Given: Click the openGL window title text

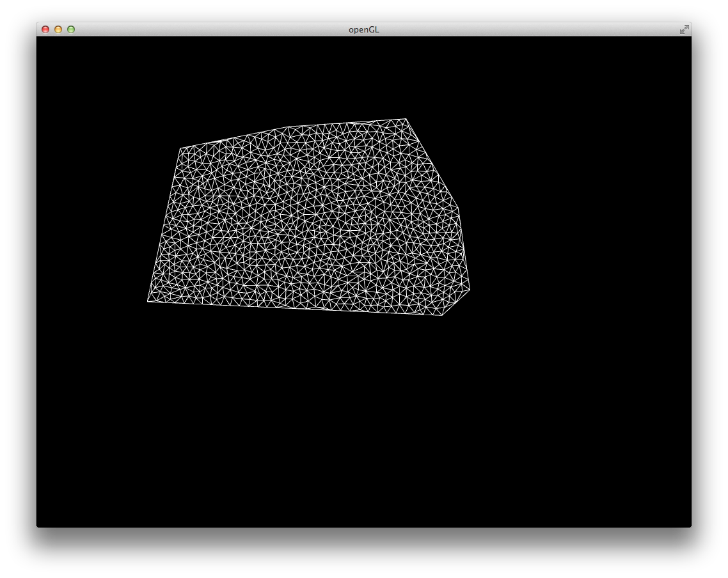Looking at the screenshot, I should [363, 29].
